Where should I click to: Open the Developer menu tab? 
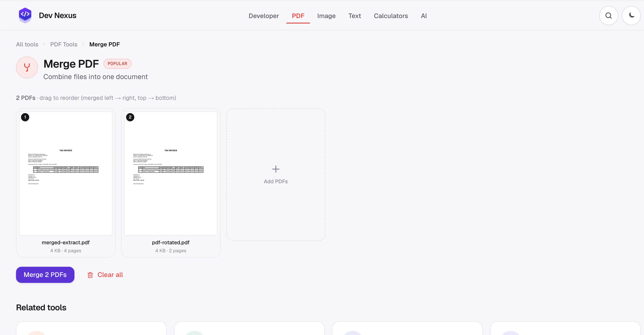tap(264, 16)
